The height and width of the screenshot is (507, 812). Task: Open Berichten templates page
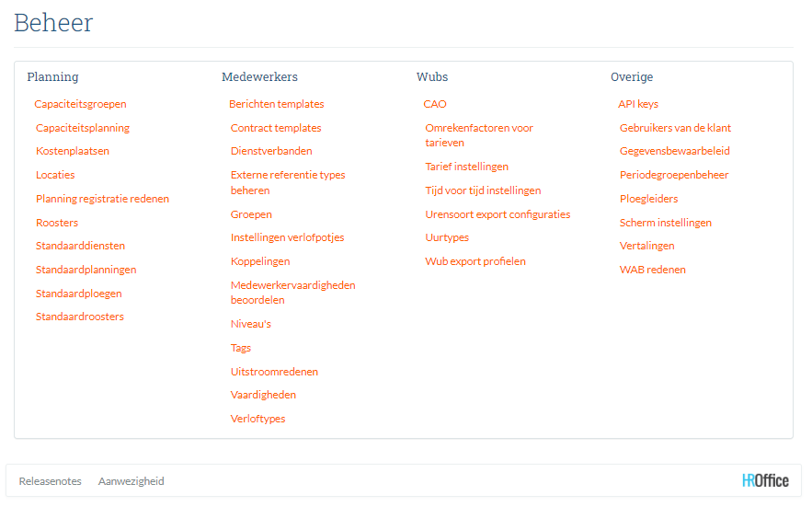point(276,104)
